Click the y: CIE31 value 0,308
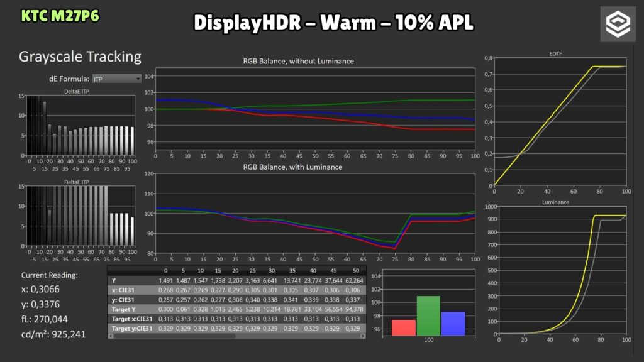This screenshot has width=644, height=362. [x=235, y=300]
